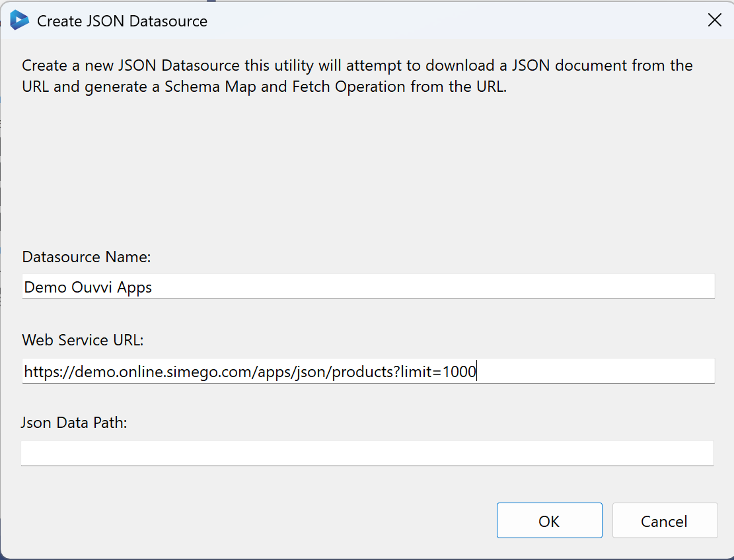Screen dimensions: 734x560
Task: Confirm the datasource settings with OK
Action: pos(549,520)
